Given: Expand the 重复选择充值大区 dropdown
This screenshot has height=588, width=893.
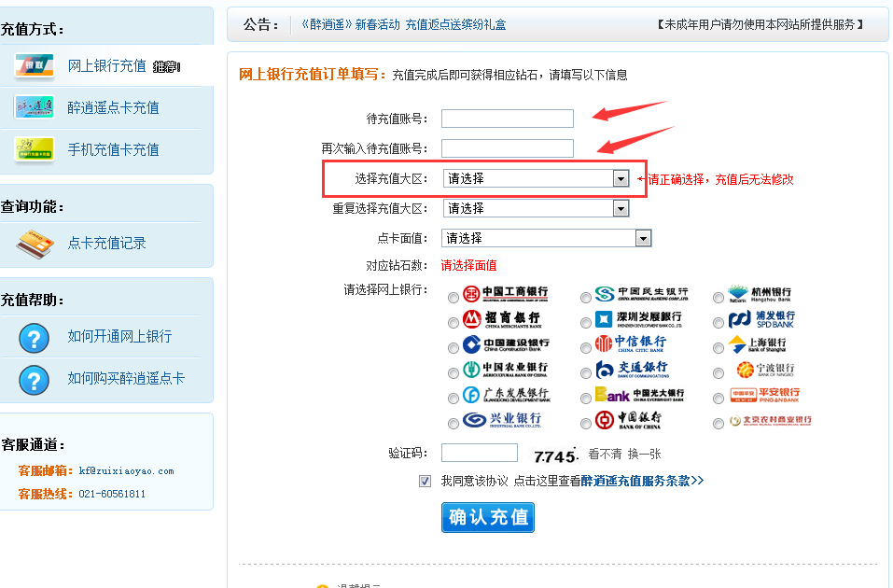Looking at the screenshot, I should [x=536, y=208].
